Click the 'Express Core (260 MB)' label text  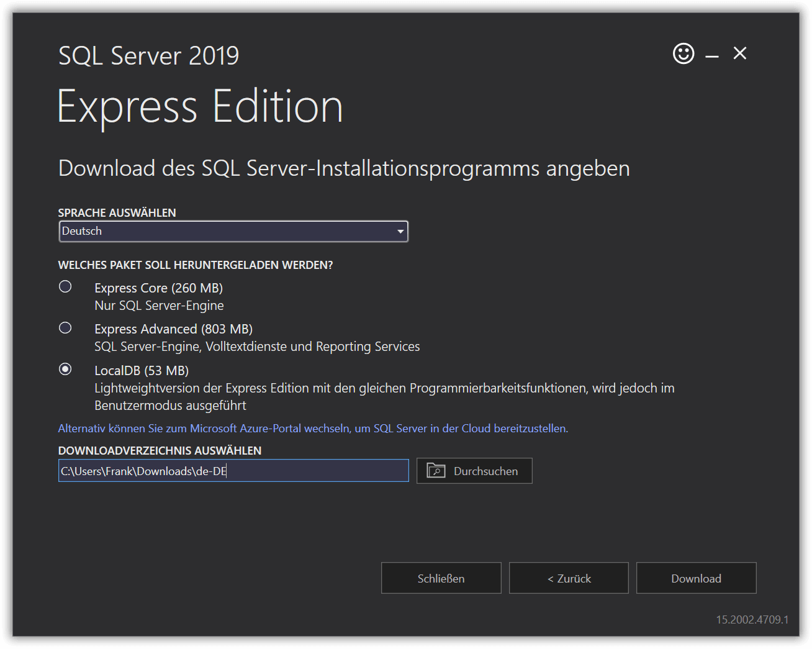tap(158, 288)
